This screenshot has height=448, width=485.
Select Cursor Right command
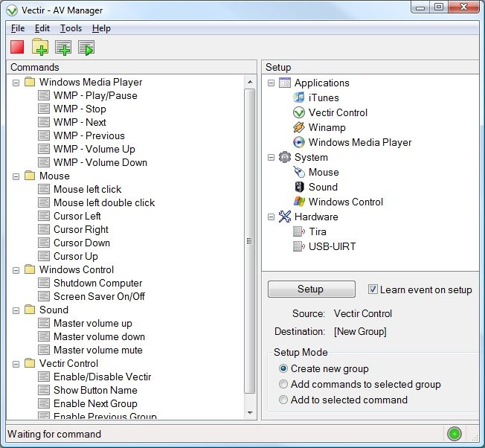(81, 229)
